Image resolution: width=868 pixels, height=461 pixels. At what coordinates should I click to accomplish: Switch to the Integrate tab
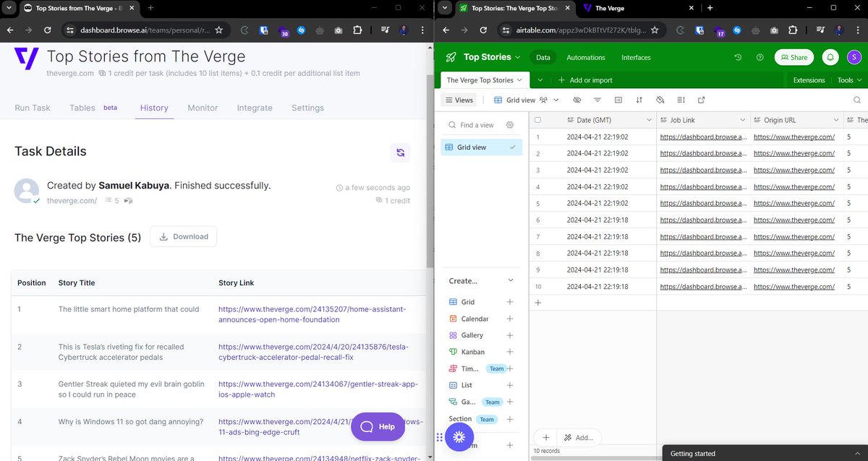255,108
